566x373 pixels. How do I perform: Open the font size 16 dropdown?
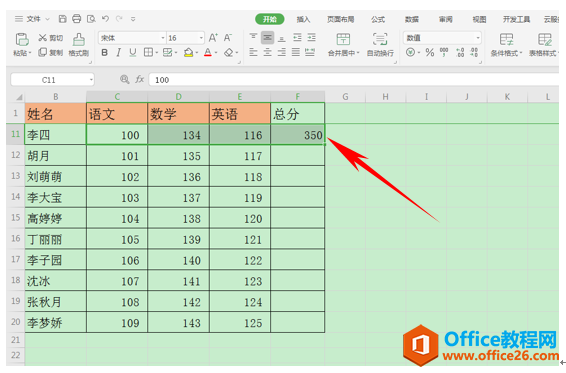tap(201, 38)
